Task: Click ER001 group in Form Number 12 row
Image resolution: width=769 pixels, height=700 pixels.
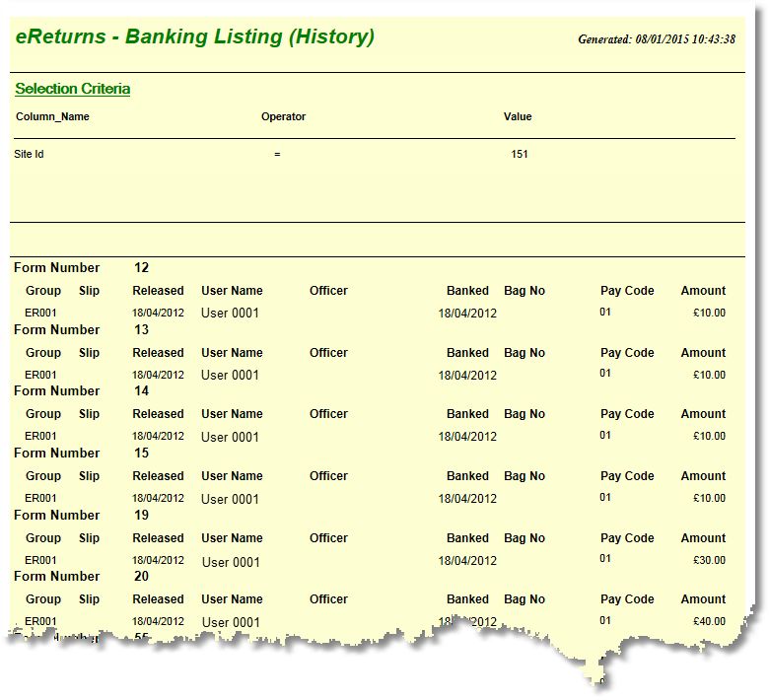Action: pos(40,313)
